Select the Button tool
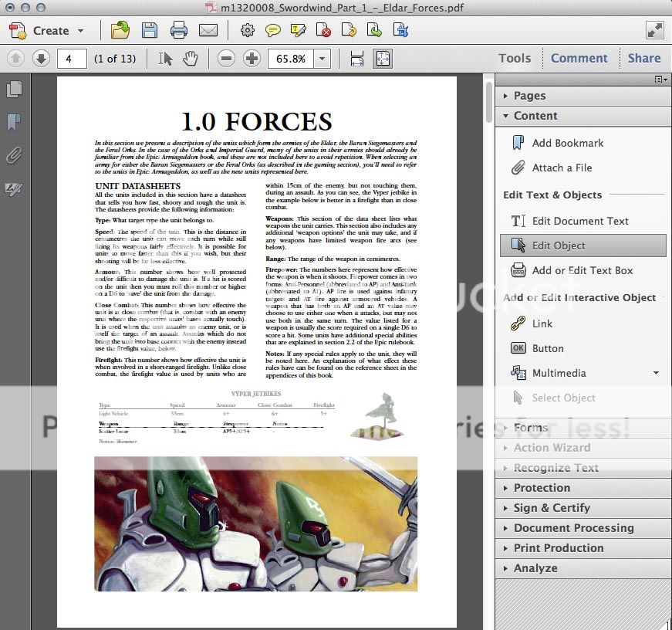Image resolution: width=672 pixels, height=630 pixels. click(x=537, y=348)
